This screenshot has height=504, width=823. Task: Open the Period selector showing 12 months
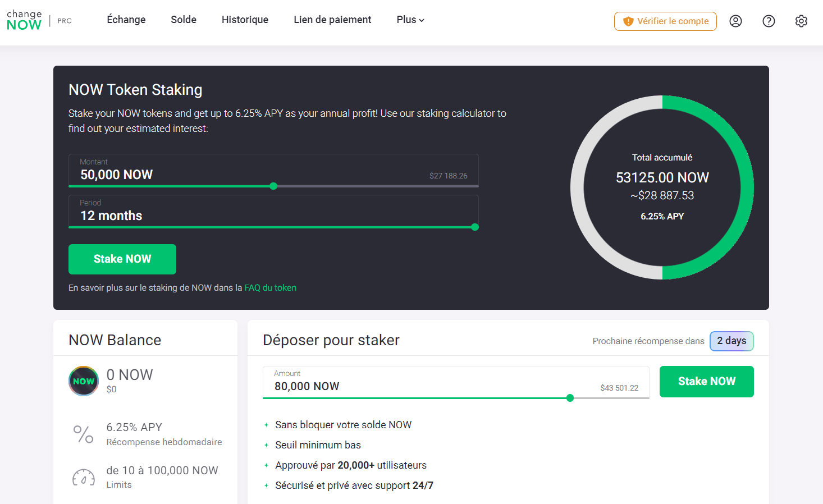pos(273,212)
